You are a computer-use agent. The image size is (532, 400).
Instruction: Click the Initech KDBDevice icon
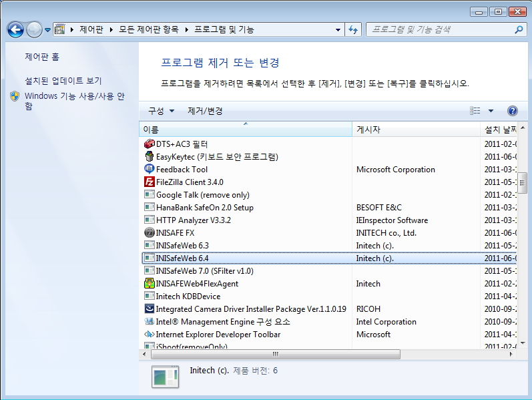tap(149, 296)
